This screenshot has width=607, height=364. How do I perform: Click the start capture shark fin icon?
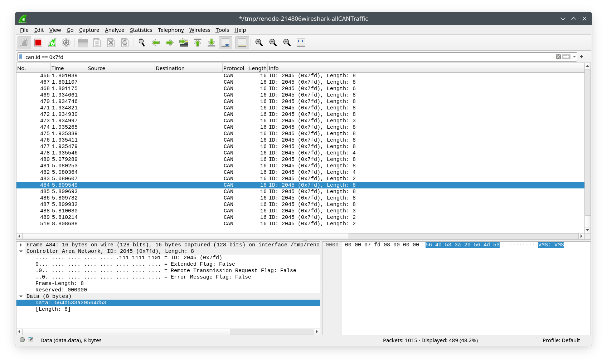24,43
